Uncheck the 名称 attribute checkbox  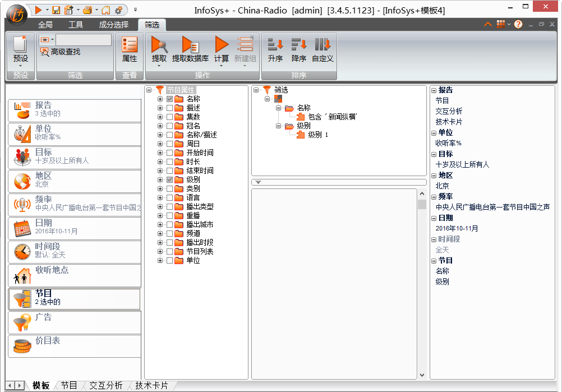click(x=170, y=99)
